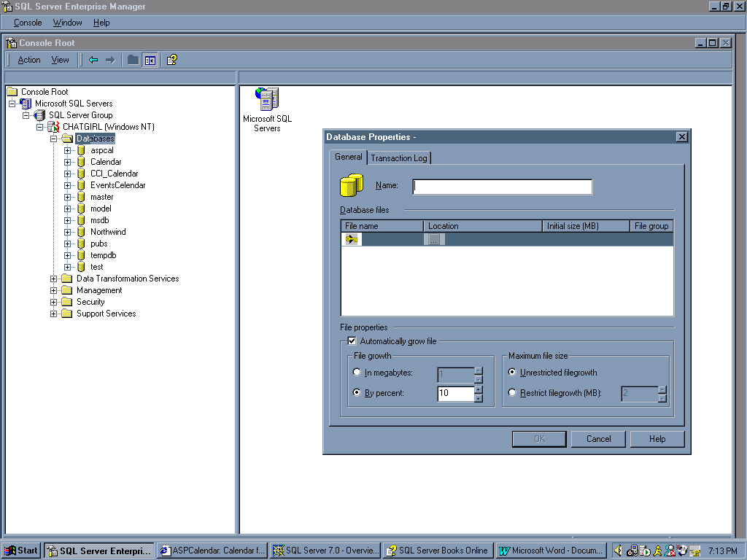The width and height of the screenshot is (747, 560).
Task: Select the In megabytes radio button
Action: tap(356, 373)
